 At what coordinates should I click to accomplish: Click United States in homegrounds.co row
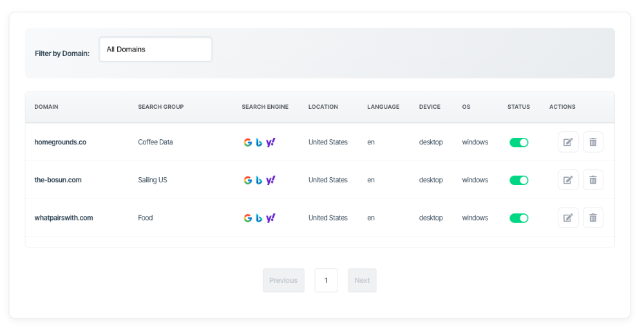(x=328, y=142)
